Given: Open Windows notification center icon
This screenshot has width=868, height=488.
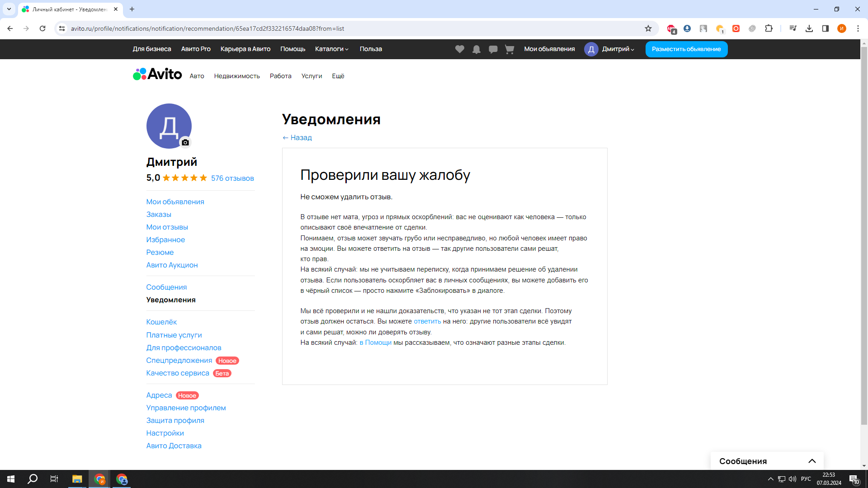Looking at the screenshot, I should coord(854,479).
